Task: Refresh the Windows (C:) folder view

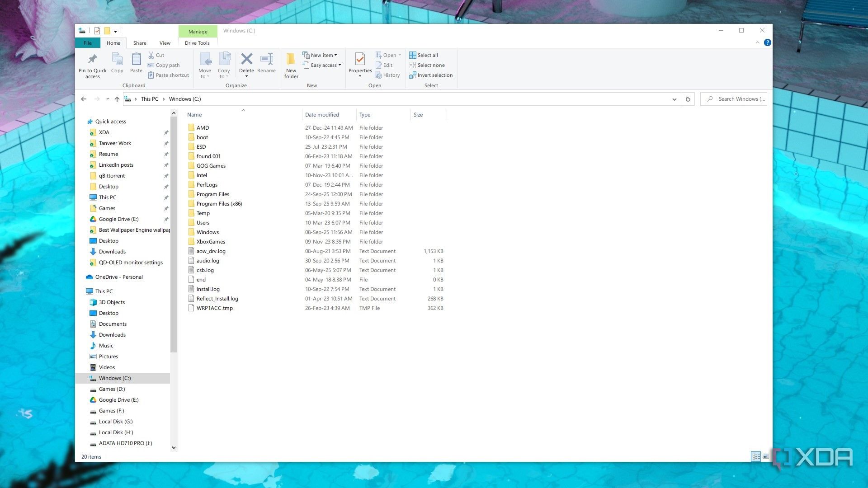Action: coord(688,99)
